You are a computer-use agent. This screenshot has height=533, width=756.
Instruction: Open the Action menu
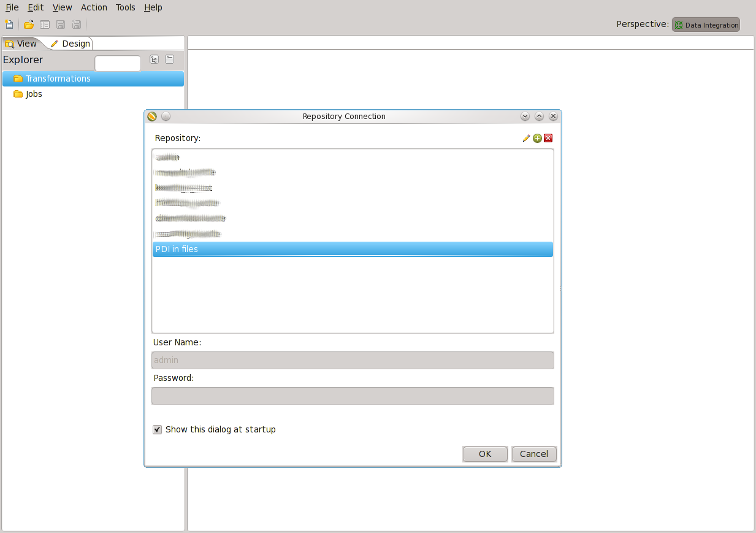[94, 7]
